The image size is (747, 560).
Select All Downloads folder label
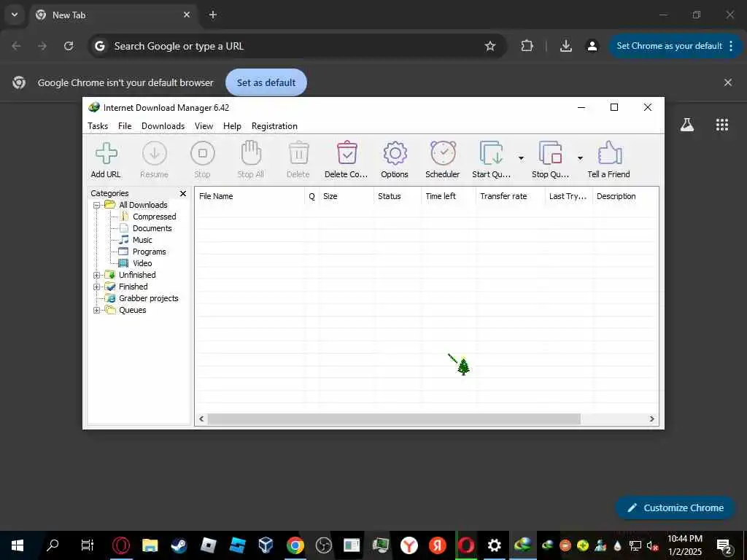143,205
